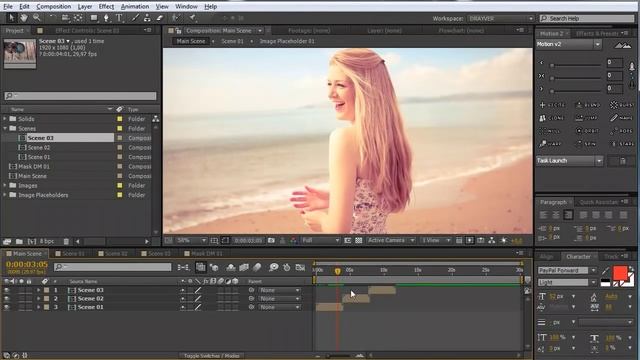
Task: Open the Animation menu
Action: [135, 7]
